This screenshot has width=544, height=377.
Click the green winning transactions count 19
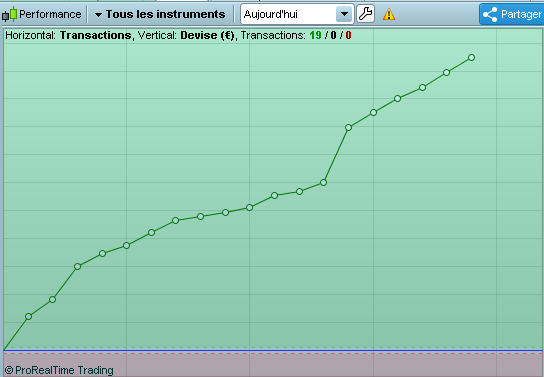pos(315,35)
